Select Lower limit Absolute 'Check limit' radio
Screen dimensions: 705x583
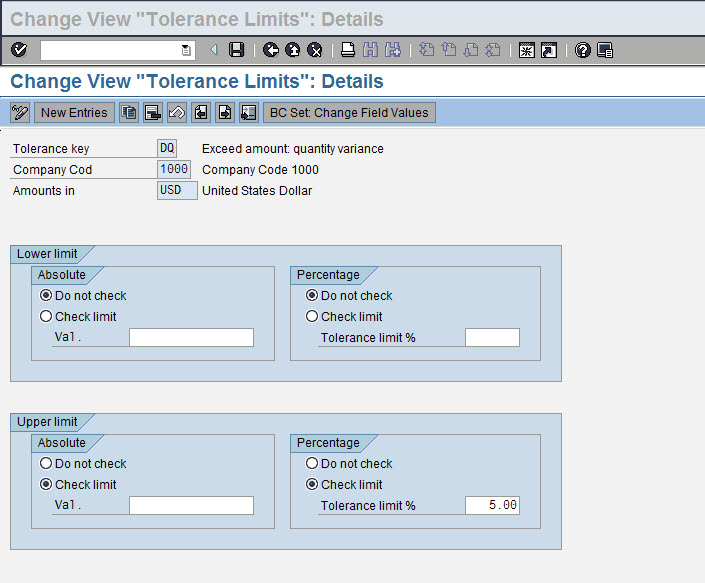(46, 316)
